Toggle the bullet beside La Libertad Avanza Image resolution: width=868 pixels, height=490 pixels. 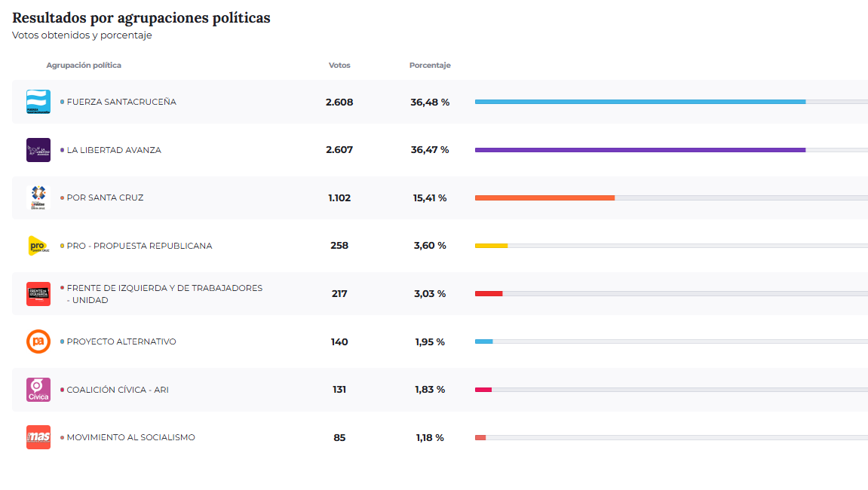tap(61, 149)
